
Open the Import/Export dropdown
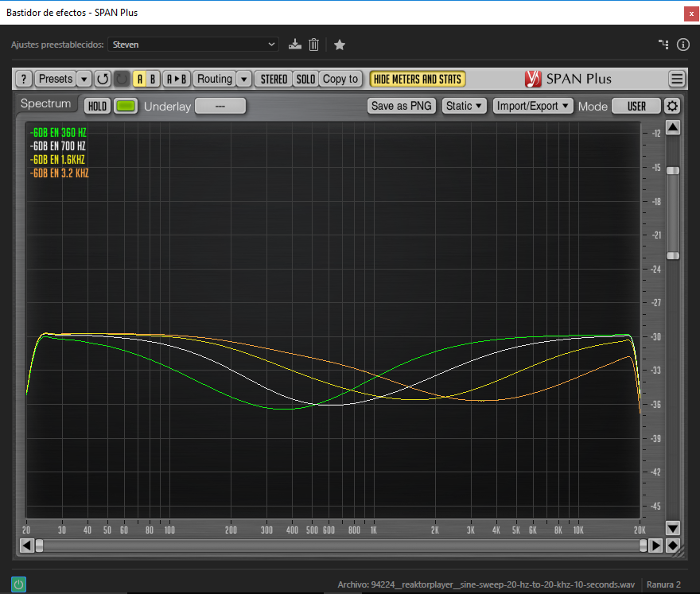click(532, 106)
